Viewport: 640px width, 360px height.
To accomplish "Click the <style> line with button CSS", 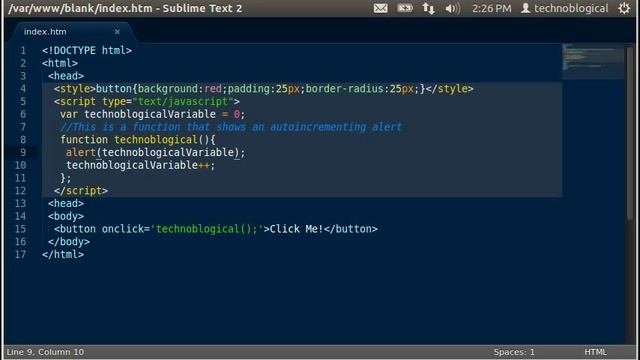I will (x=264, y=89).
